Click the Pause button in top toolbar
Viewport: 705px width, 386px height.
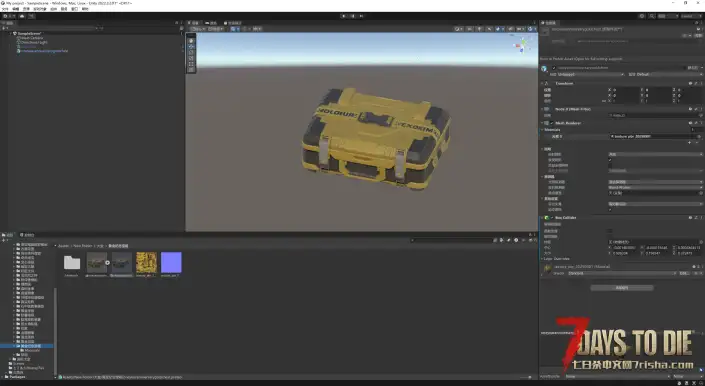pos(353,16)
